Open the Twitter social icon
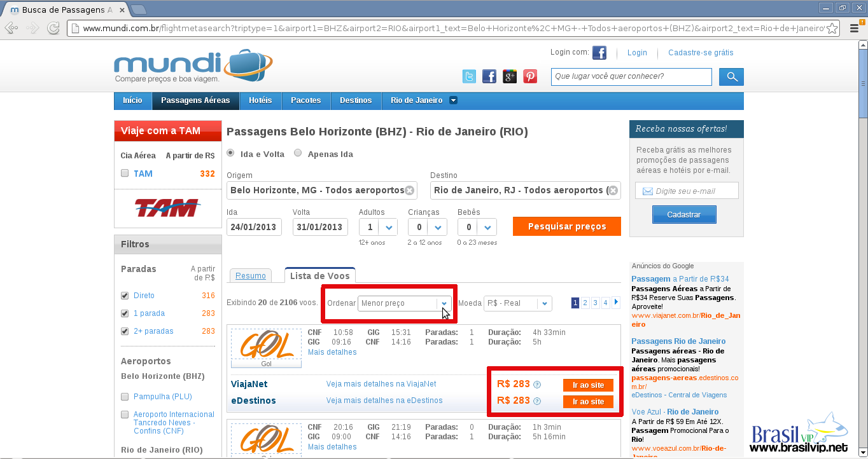 click(x=469, y=76)
